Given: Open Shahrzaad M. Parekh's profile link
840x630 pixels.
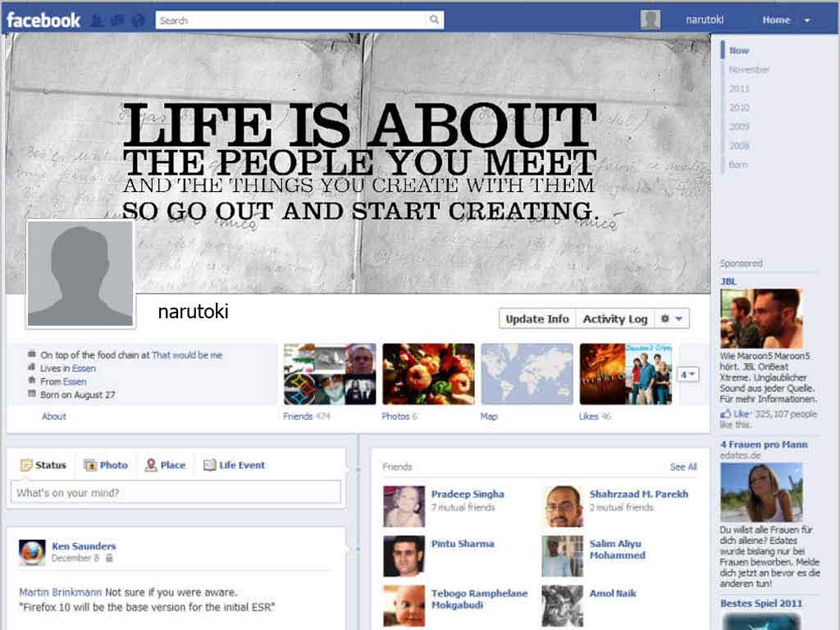Looking at the screenshot, I should pos(638,494).
